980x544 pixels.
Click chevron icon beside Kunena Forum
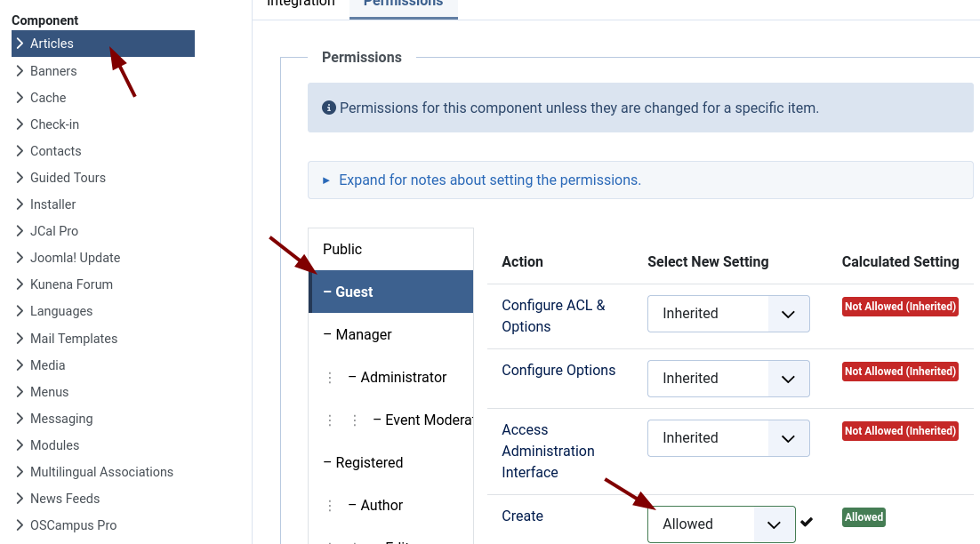tap(20, 284)
